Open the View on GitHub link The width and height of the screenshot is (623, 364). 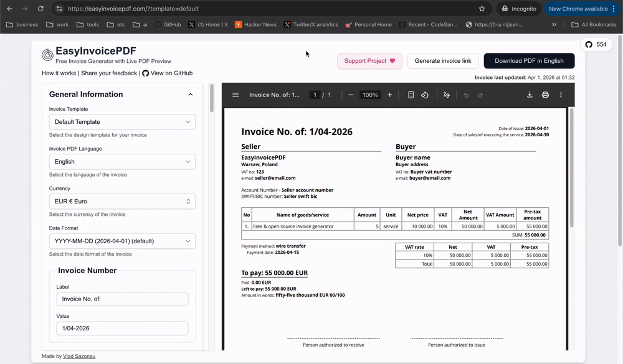click(x=167, y=73)
